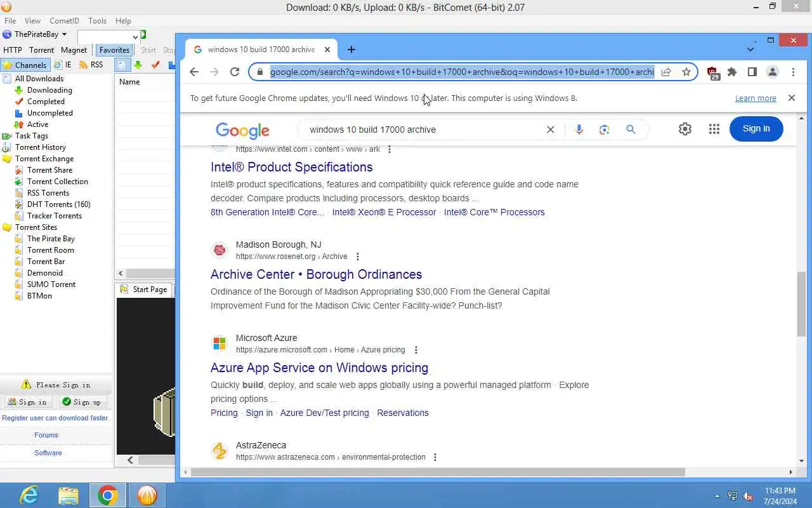This screenshot has height=508, width=812.
Task: Open the BitComet View menu
Action: click(32, 21)
